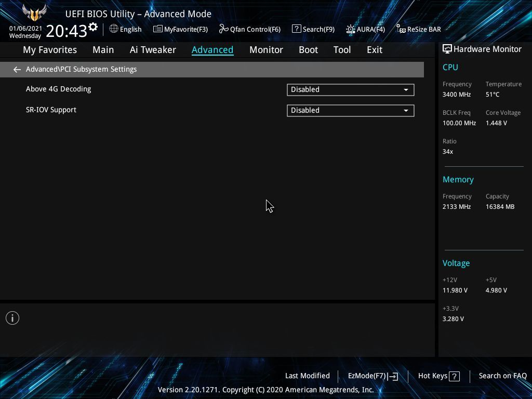The image size is (532, 399).
Task: Open the Boot tab
Action: (x=308, y=50)
